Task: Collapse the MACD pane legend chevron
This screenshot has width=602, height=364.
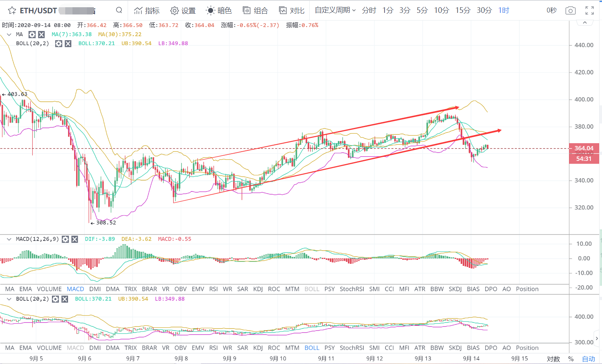Action: pos(9,239)
